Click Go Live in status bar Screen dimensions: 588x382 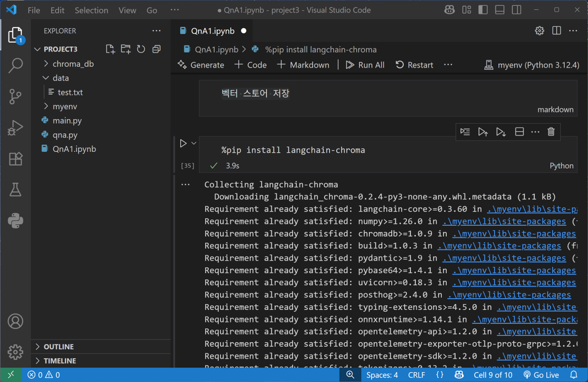point(541,375)
